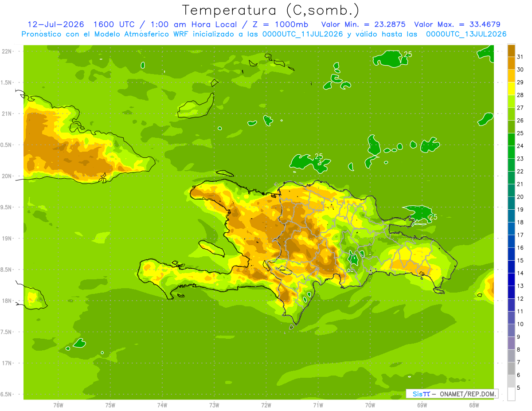The width and height of the screenshot is (532, 411).
Task: Click longitude axis label '69W'
Action: pyautogui.click(x=422, y=405)
